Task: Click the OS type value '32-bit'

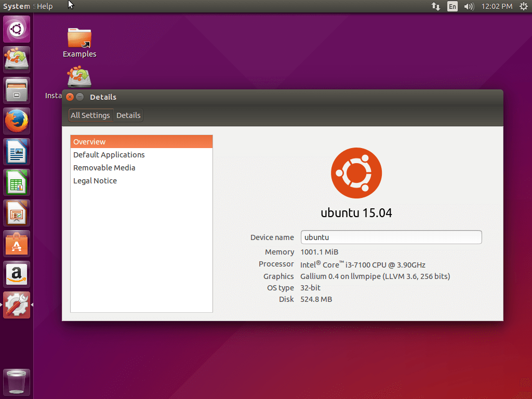Action: pyautogui.click(x=310, y=288)
